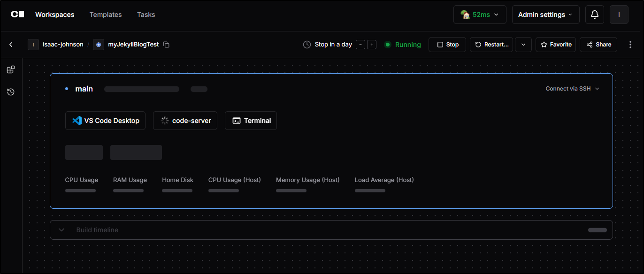Expand the Build timeline section

tap(61, 230)
